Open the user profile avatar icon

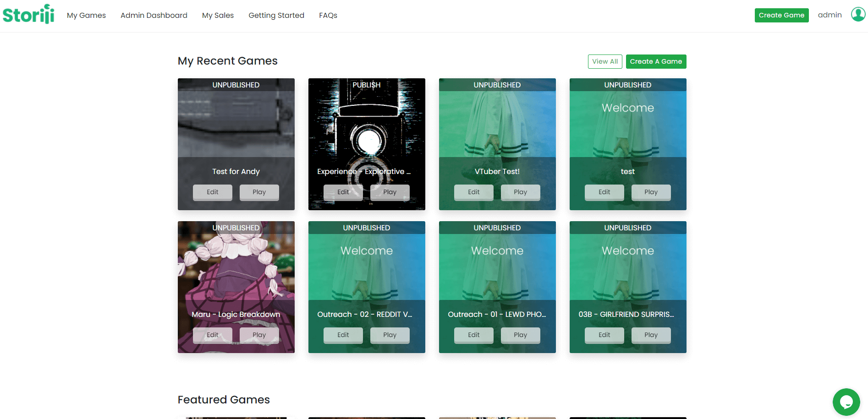pyautogui.click(x=858, y=14)
